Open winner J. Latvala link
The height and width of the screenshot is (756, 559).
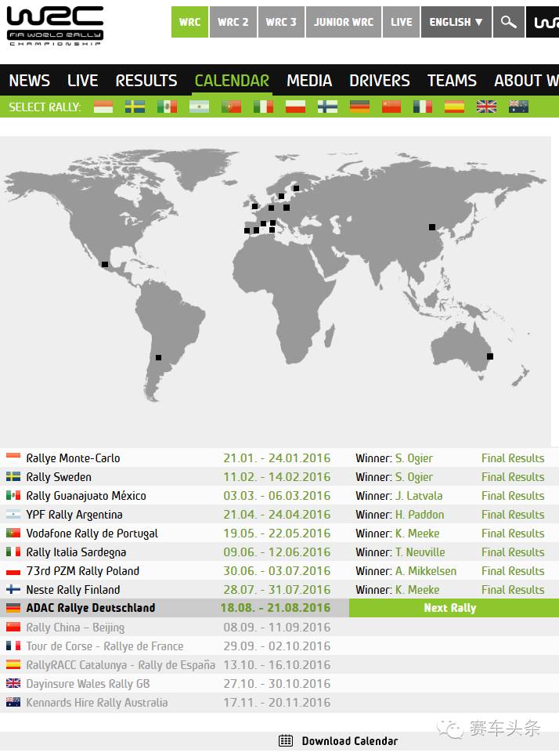point(419,496)
